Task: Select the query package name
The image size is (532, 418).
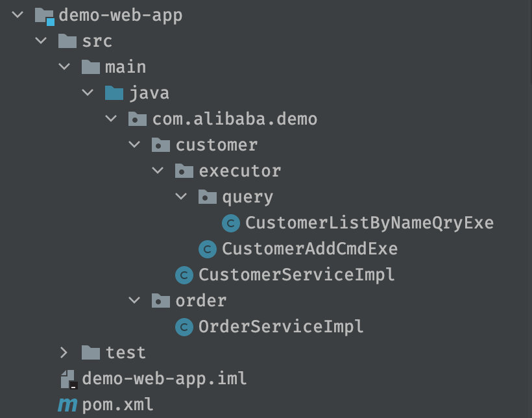Action: pyautogui.click(x=248, y=197)
